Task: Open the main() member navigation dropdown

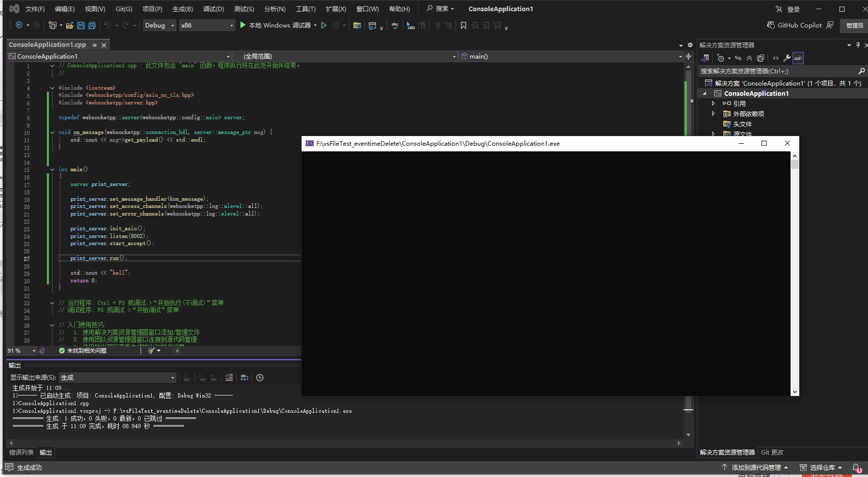Action: [572, 57]
